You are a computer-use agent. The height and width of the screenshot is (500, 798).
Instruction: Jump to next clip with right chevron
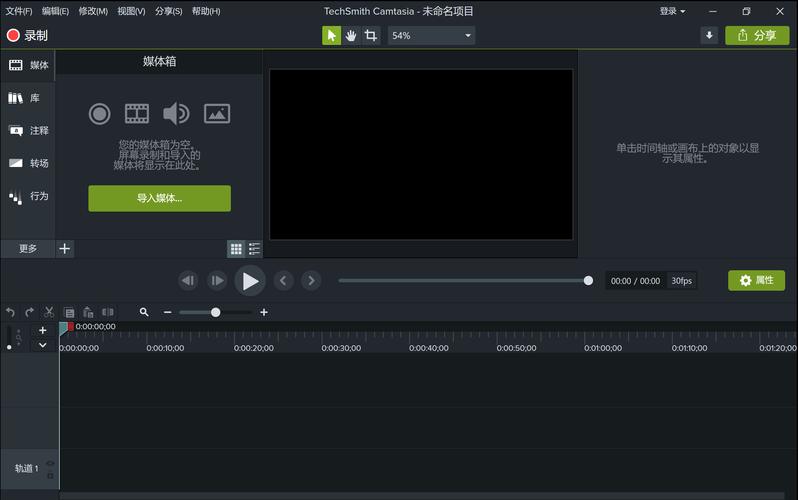(311, 281)
